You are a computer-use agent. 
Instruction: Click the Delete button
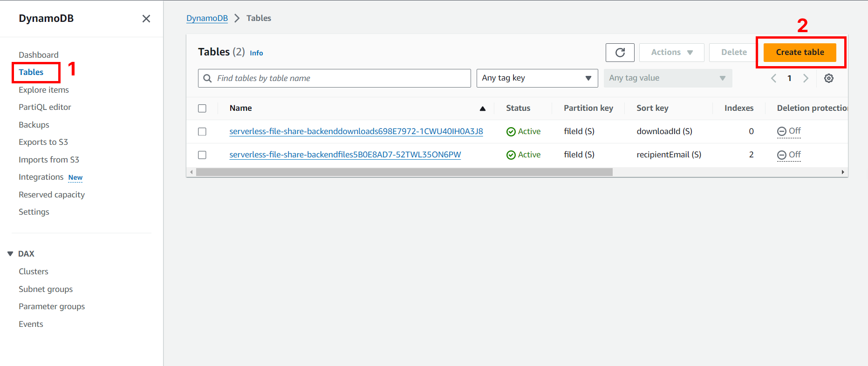[734, 53]
